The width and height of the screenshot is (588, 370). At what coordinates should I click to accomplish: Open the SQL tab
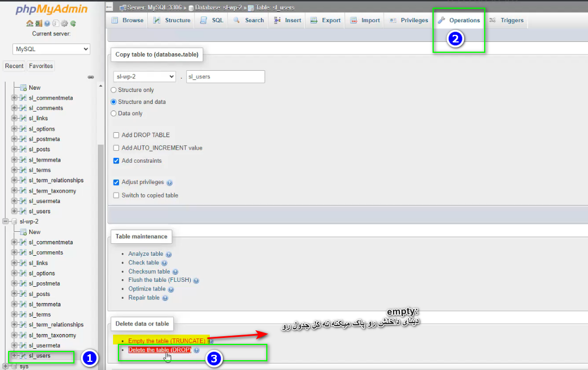point(212,20)
